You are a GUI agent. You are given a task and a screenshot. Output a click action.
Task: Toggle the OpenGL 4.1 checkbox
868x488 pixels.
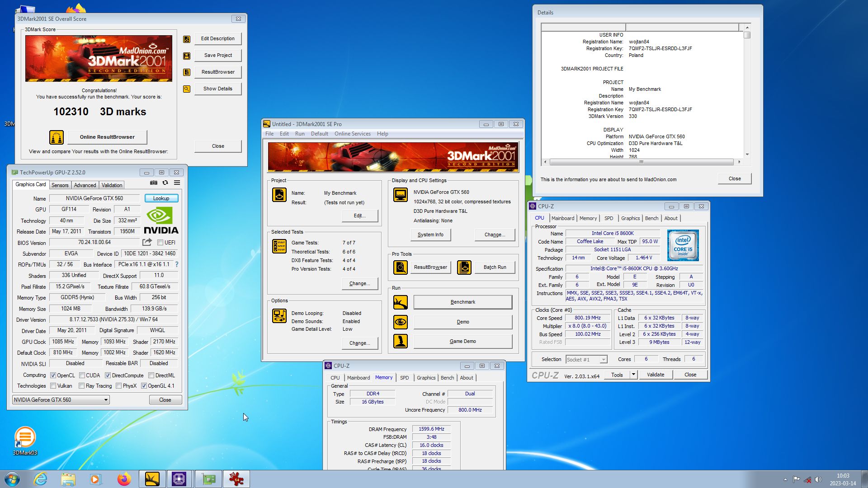(144, 386)
